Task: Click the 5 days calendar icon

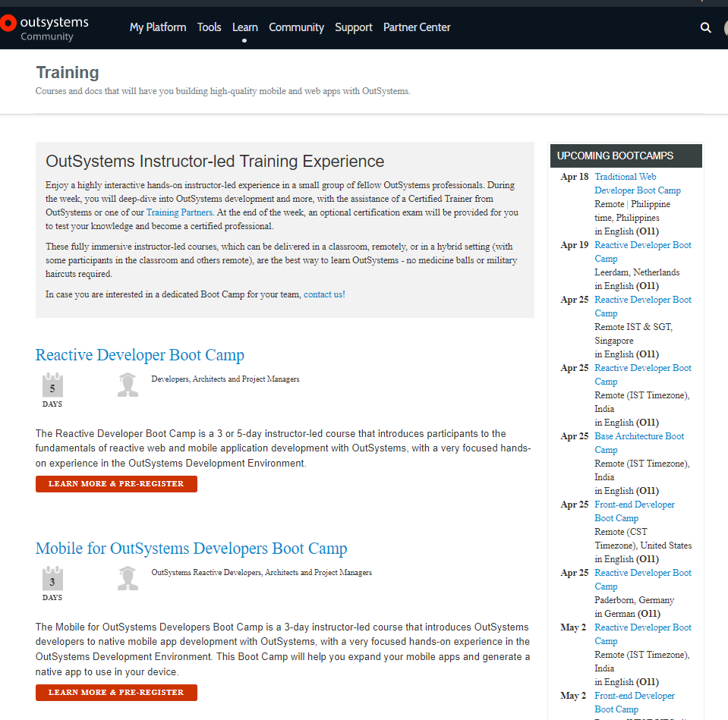Action: coord(52,386)
